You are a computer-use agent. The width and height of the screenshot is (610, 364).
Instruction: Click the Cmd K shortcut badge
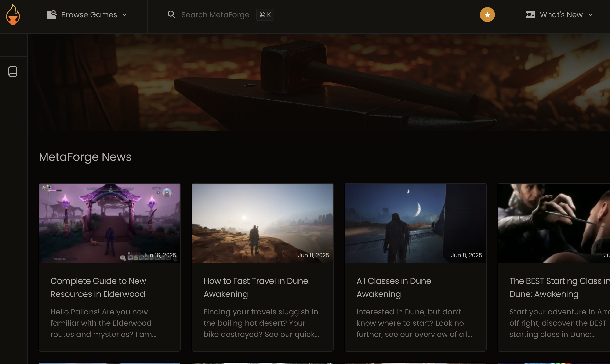[265, 15]
